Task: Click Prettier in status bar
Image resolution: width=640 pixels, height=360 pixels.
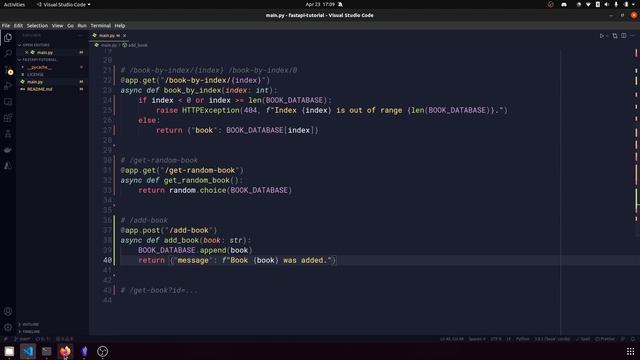Action: pos(605,339)
